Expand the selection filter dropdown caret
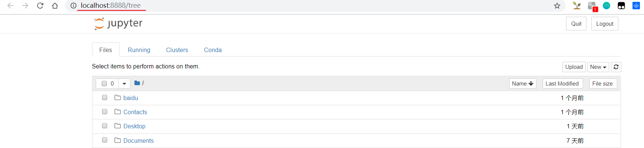The width and height of the screenshot is (644, 148). coord(124,84)
